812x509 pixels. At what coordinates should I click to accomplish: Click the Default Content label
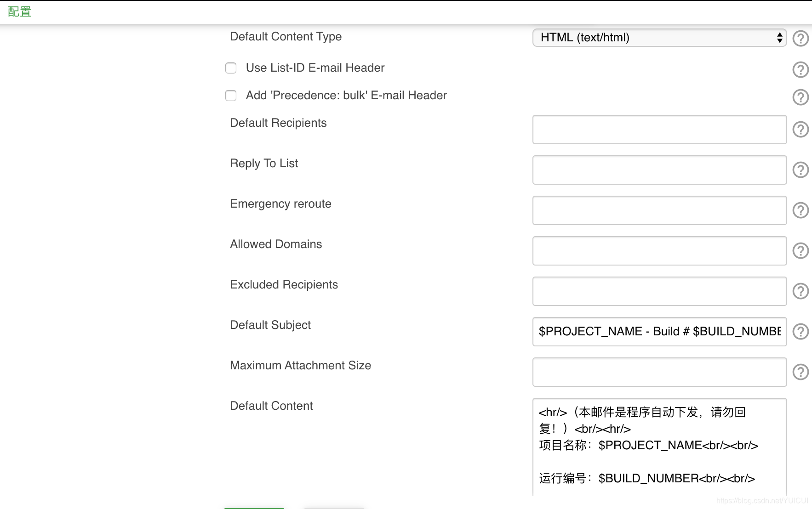pos(271,406)
